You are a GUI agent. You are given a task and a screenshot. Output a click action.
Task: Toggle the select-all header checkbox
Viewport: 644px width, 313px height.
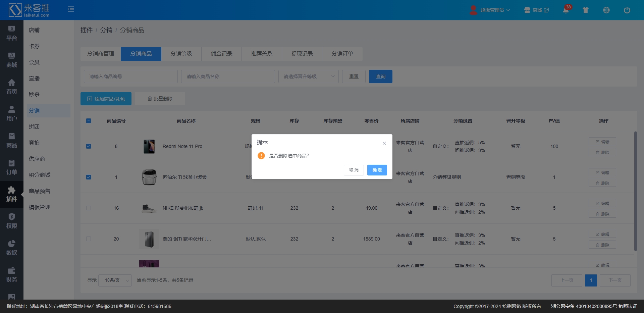(89, 121)
